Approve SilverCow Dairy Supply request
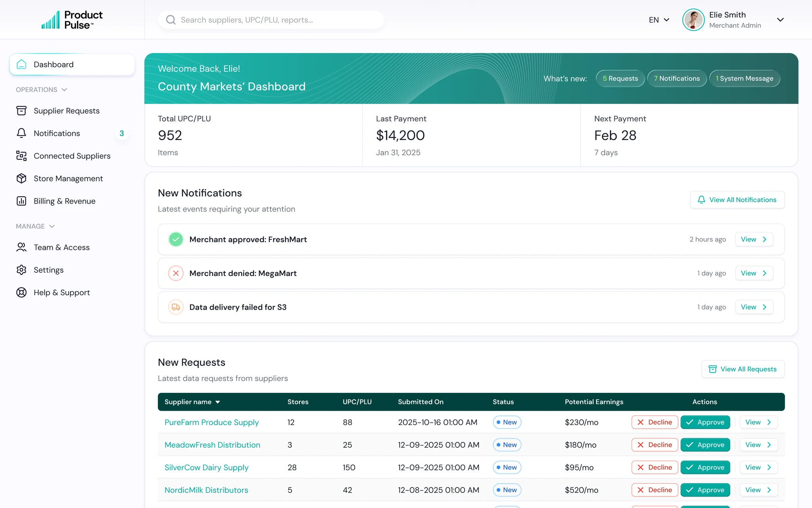The width and height of the screenshot is (812, 508). tap(705, 468)
